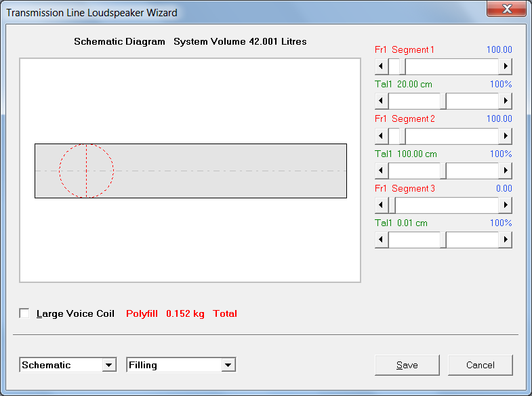Screen dimensions: 532x396
Task: Click the Fr1 Segment 2 label
Action: click(x=405, y=119)
